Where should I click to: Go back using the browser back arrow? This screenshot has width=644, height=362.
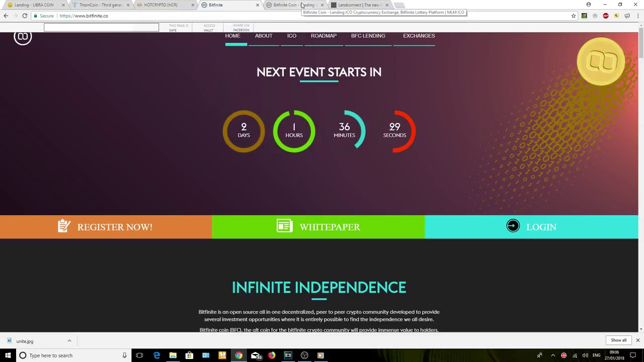[6, 16]
